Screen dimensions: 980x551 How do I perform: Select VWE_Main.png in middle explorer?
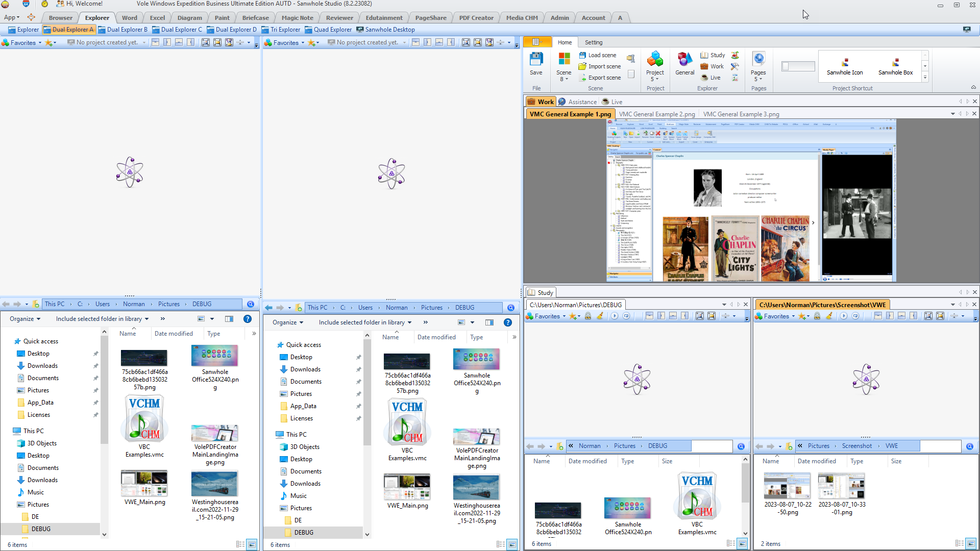(x=407, y=491)
